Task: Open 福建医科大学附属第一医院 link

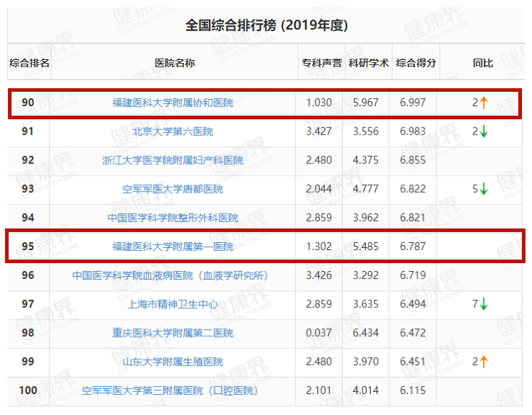Action: click(x=173, y=247)
